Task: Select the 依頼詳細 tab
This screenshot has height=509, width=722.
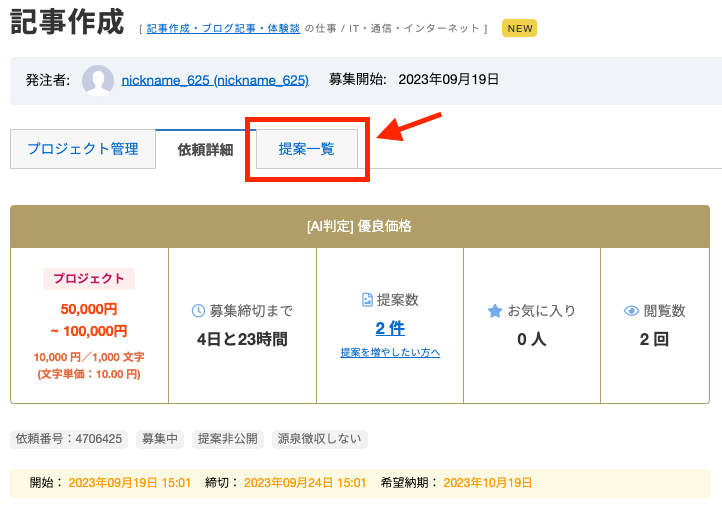Action: (x=205, y=149)
